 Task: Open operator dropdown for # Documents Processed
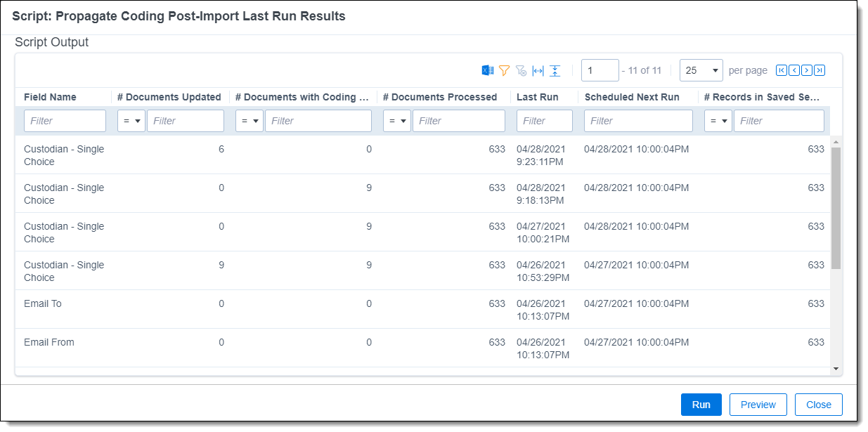(397, 121)
